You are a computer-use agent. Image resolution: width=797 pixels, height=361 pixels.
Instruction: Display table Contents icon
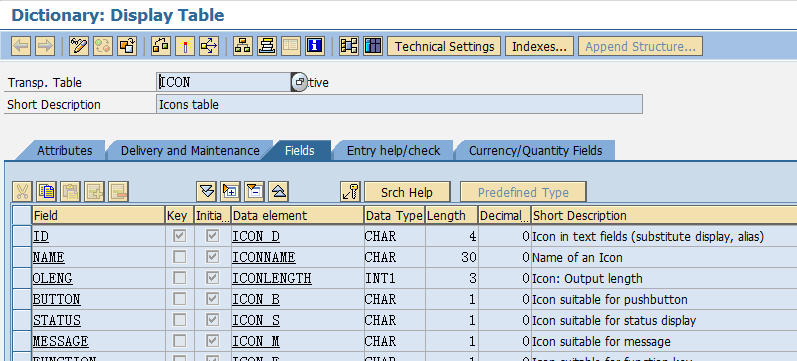click(x=373, y=46)
